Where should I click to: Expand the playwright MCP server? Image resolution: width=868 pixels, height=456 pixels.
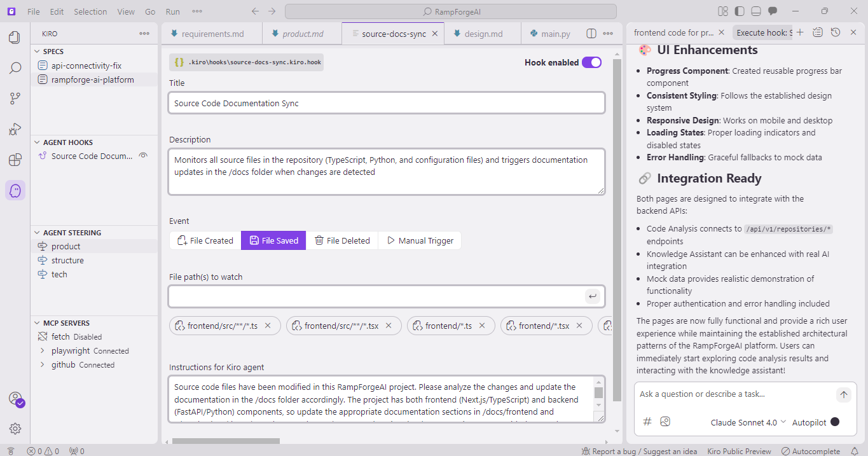(42, 351)
